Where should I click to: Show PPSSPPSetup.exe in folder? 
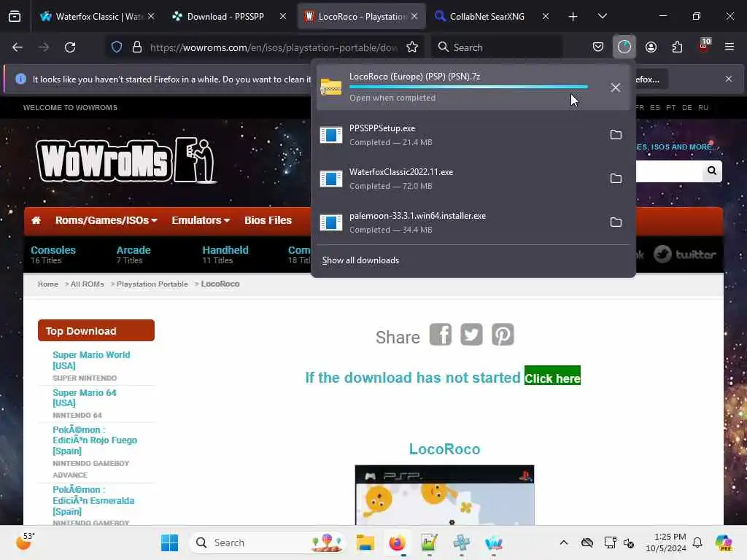(616, 135)
